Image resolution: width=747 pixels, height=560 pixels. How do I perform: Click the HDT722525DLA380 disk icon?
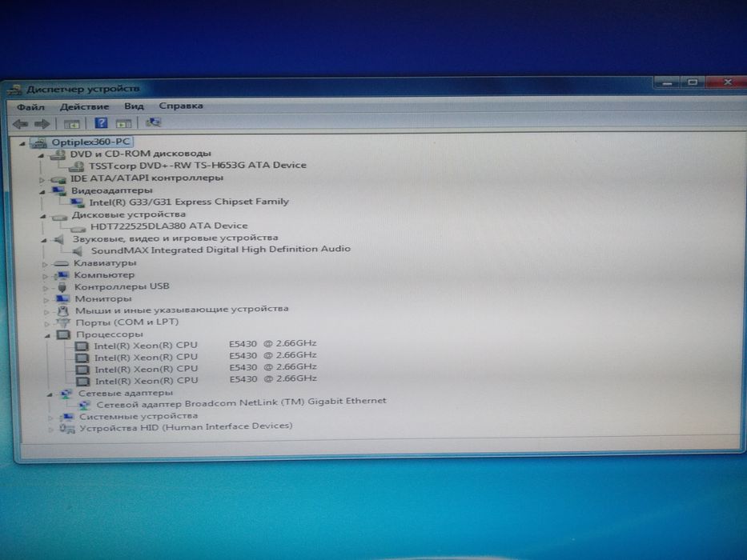(78, 228)
